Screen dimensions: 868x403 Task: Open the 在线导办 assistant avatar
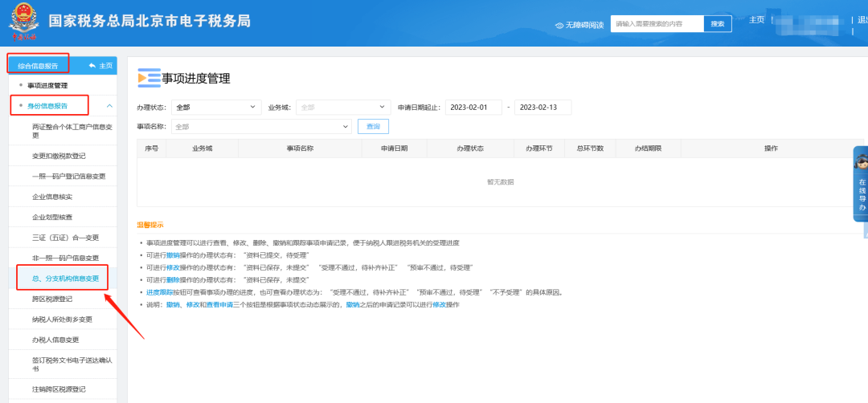(861, 163)
